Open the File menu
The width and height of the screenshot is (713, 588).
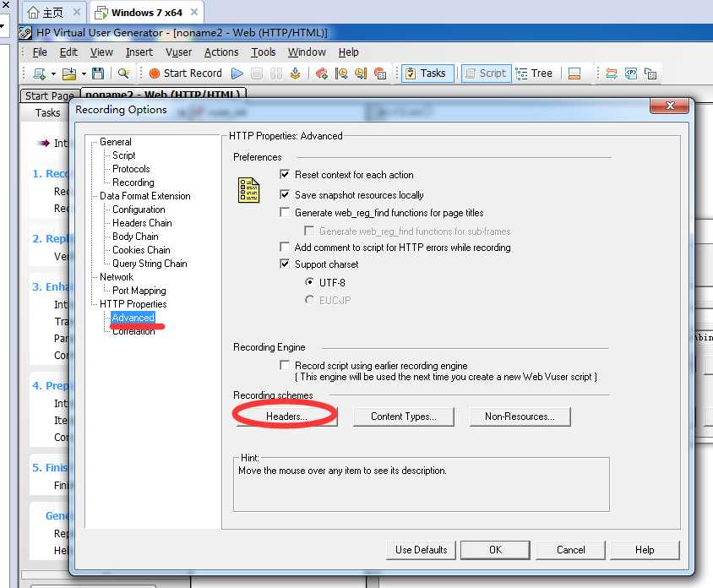point(40,52)
